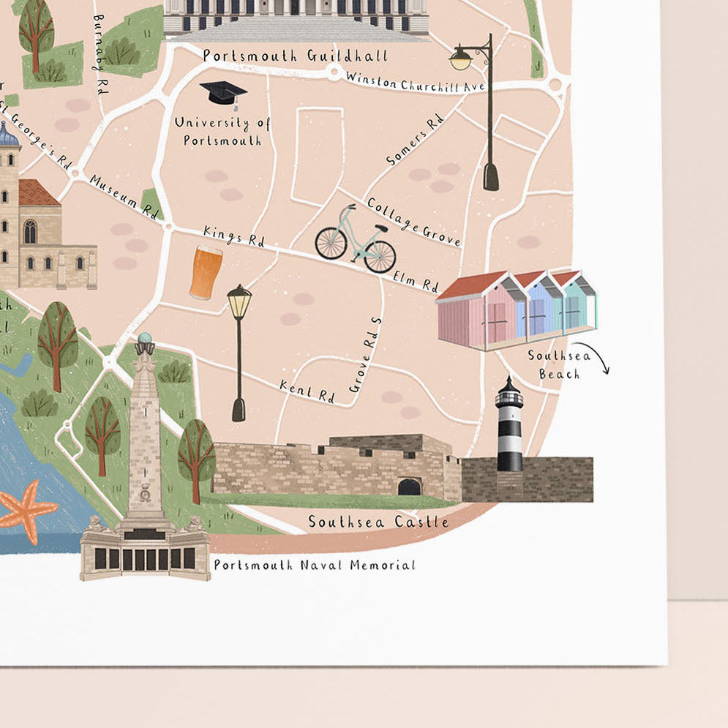Click the 'Kent Rd' street label
The width and height of the screenshot is (728, 728).
click(x=307, y=391)
